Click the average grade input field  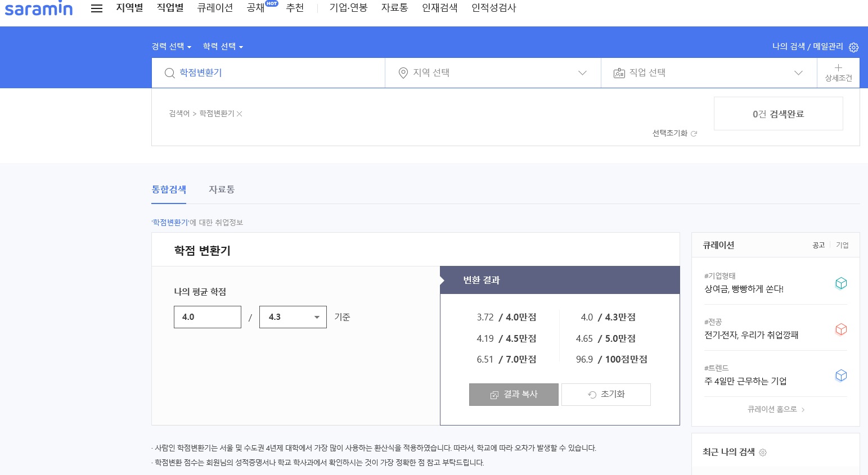[x=208, y=317]
